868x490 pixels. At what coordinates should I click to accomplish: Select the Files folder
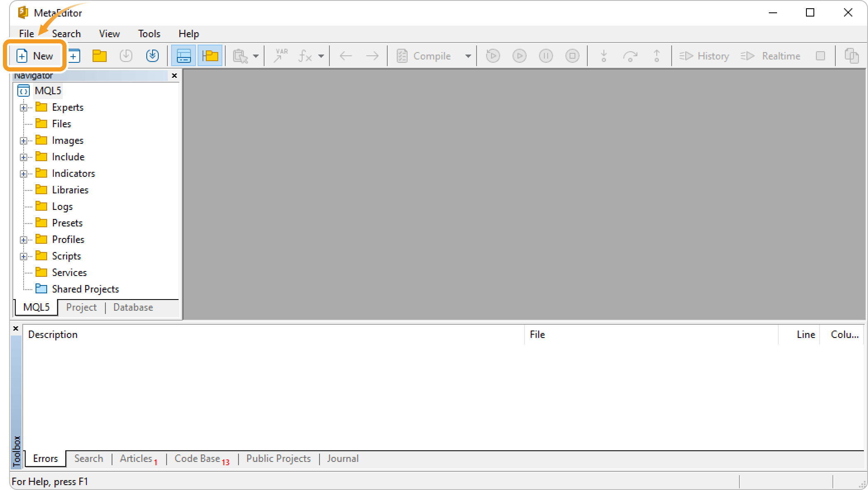click(62, 124)
